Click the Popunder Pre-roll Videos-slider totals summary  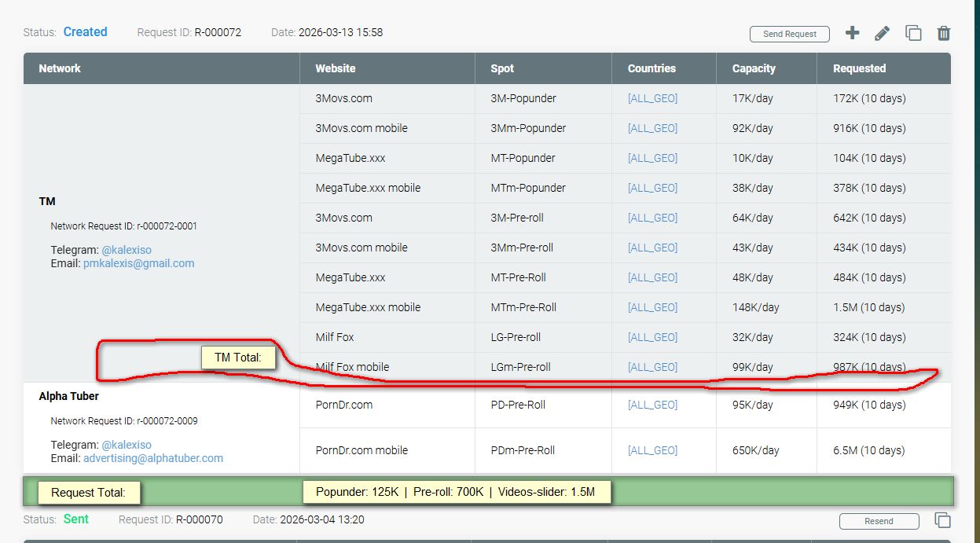[457, 493]
